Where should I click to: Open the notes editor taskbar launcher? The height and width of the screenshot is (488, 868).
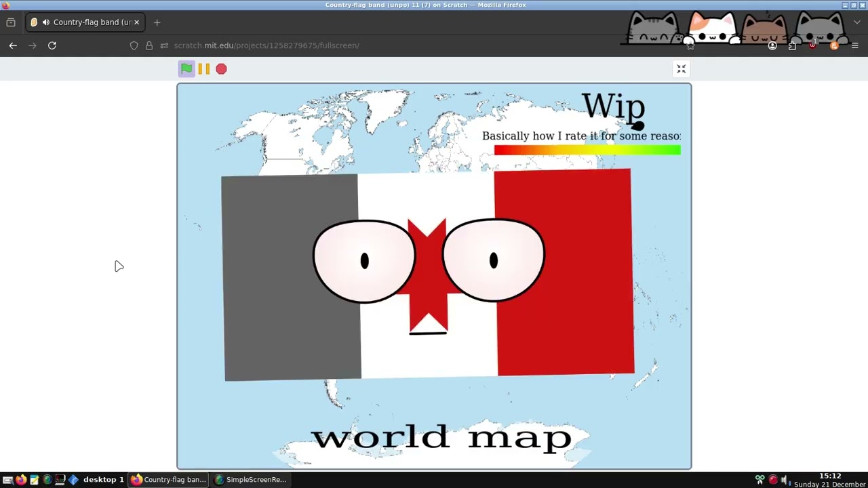pyautogui.click(x=34, y=480)
